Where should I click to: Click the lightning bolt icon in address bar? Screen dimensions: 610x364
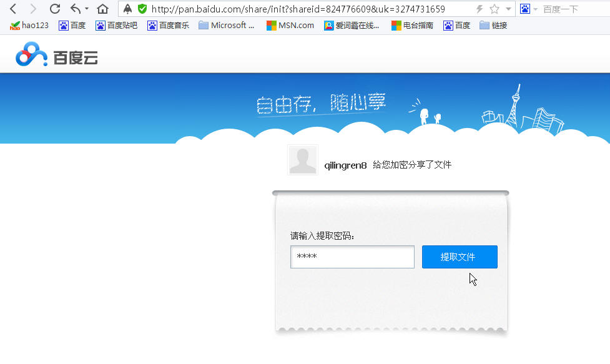[x=480, y=9]
